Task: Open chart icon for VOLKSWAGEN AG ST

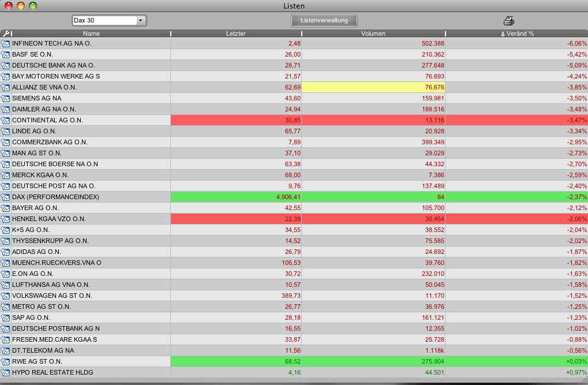Action: (6, 296)
